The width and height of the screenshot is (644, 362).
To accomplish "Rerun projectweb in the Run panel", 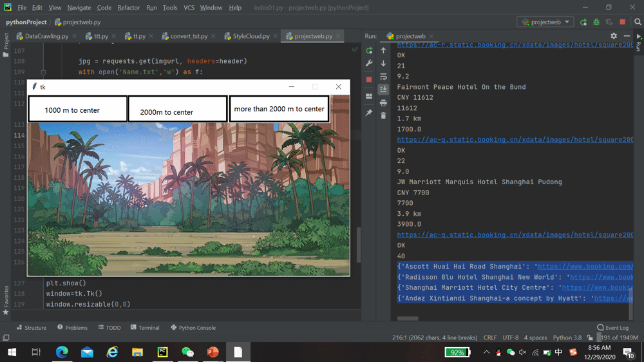I will pos(369,50).
